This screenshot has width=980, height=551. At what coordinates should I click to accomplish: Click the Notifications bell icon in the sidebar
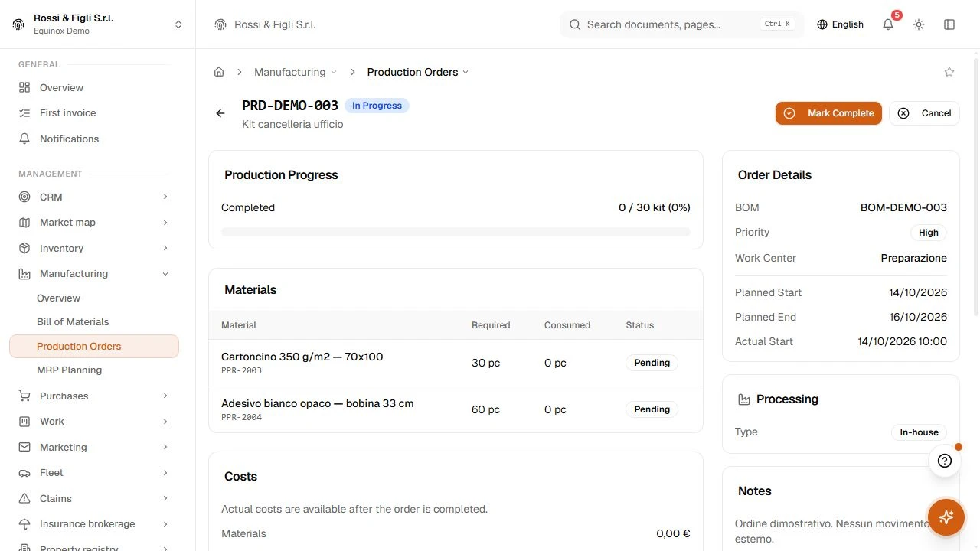[24, 139]
